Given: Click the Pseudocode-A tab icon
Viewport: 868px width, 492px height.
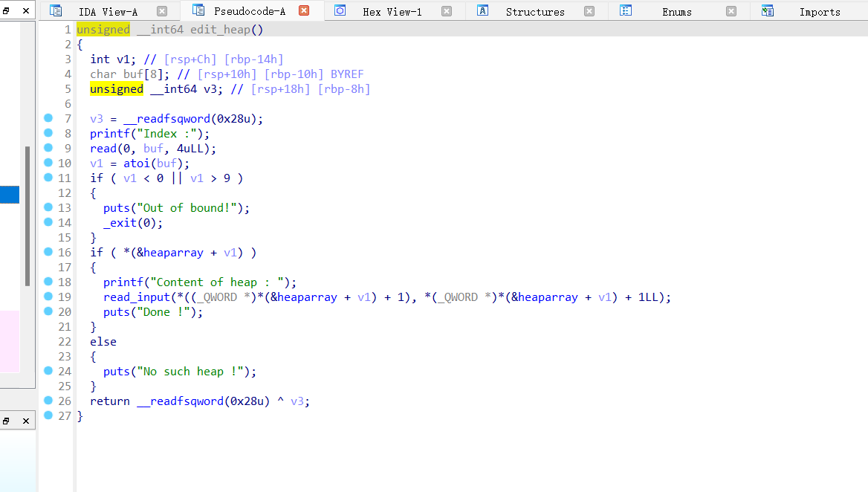Looking at the screenshot, I should 198,10.
